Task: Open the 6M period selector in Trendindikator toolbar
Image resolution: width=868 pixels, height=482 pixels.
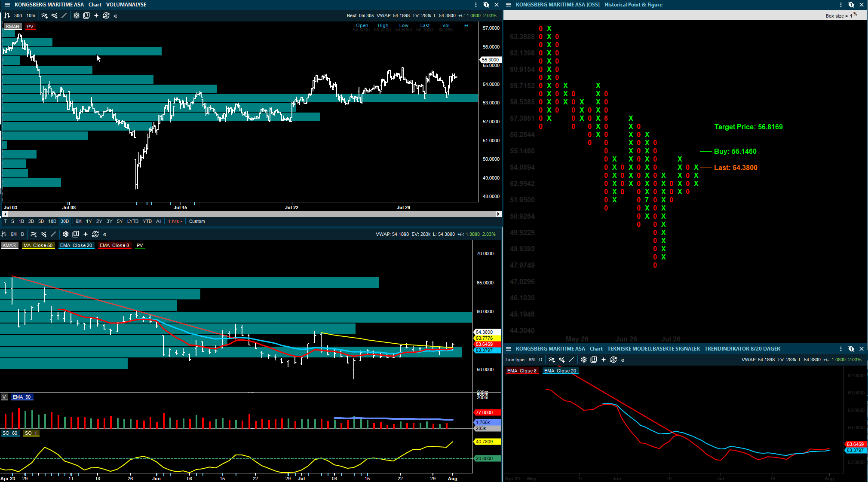Action: (x=532, y=360)
